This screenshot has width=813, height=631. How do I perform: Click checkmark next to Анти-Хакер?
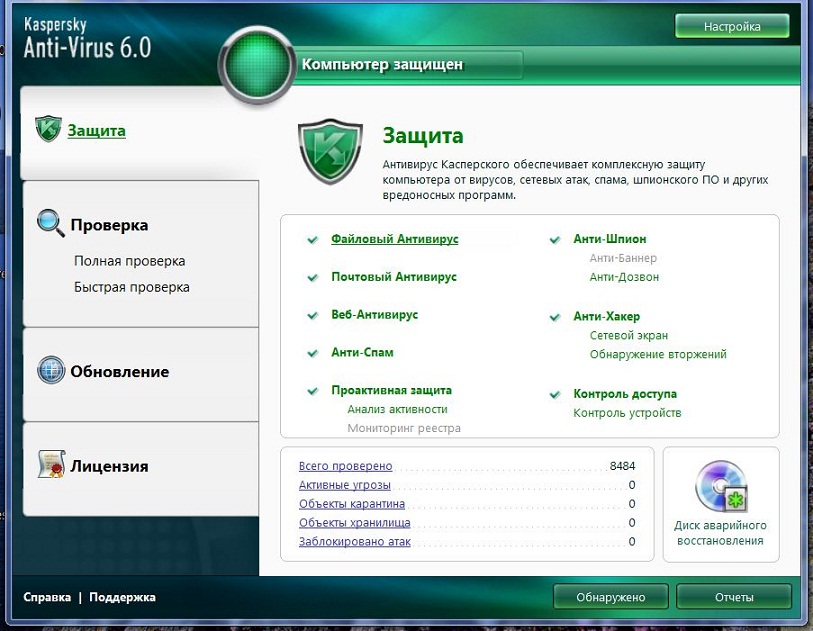click(x=555, y=317)
